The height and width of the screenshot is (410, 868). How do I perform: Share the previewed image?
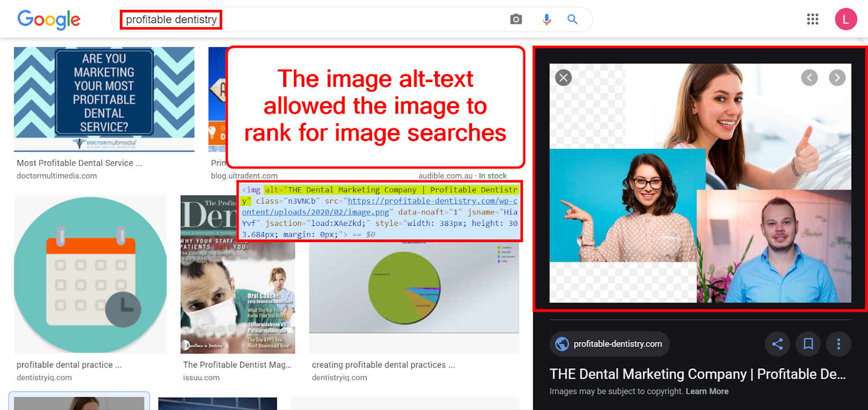(777, 344)
